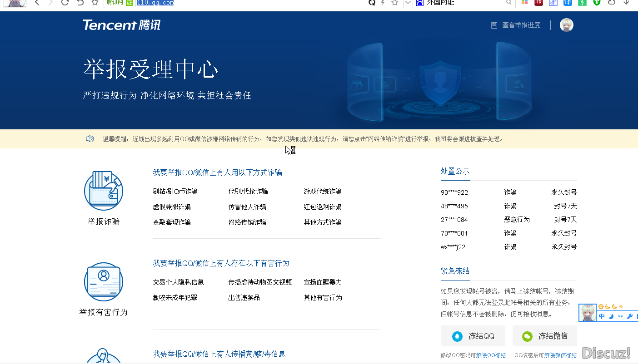The image size is (638, 364).
Task: Select 出售违禁品 option
Action: pos(244,298)
